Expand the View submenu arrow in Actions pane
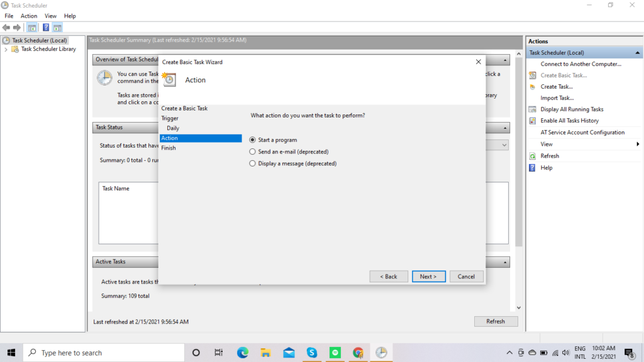Viewport: 644px width, 362px height. coord(638,144)
